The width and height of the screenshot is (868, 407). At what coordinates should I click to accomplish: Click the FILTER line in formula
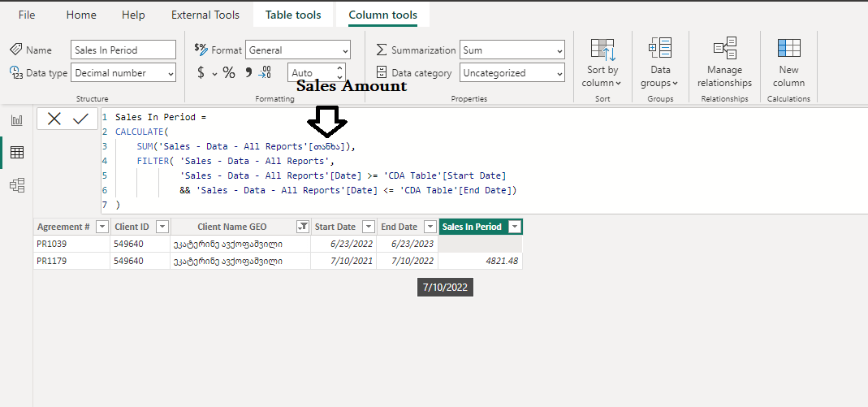click(x=236, y=161)
